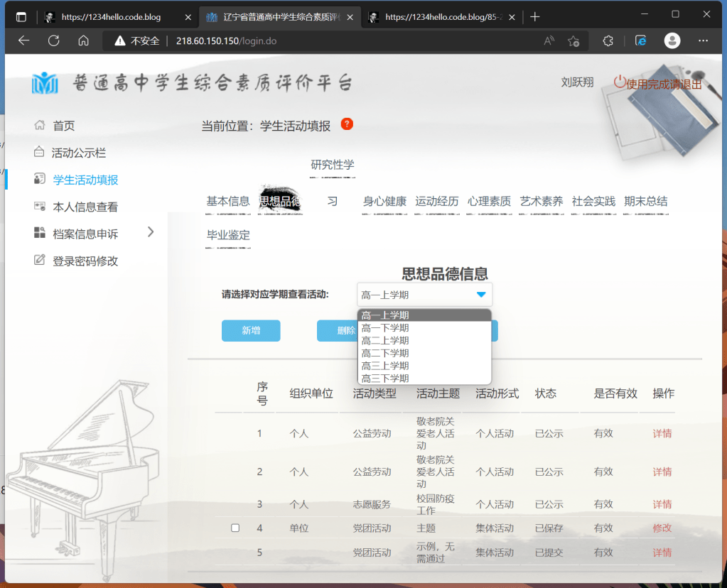Go to browser home page icon
This screenshot has height=588, width=727.
point(83,40)
